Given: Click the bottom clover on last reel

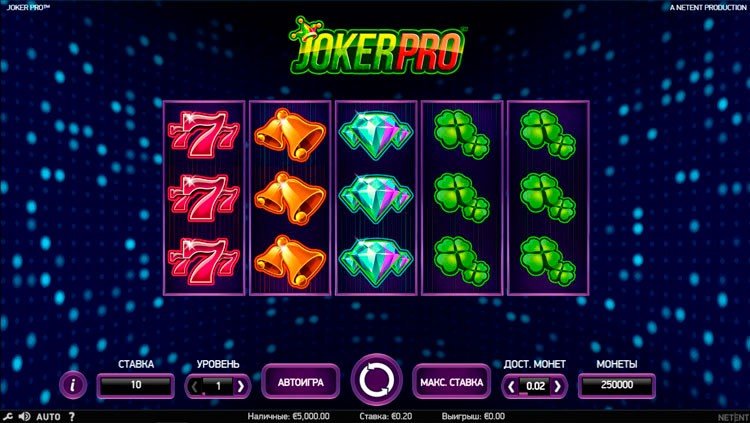Looking at the screenshot, I should click(x=548, y=261).
